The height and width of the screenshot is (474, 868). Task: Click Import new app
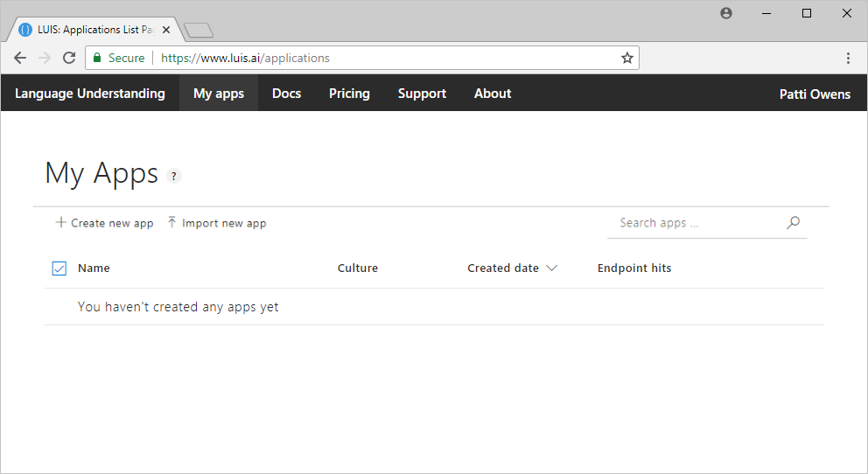pos(216,223)
